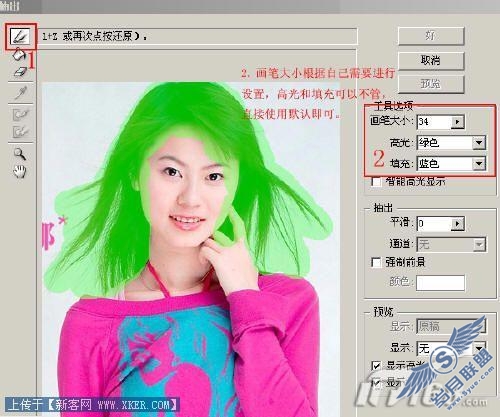Click the 画笔大小 value field
The width and height of the screenshot is (500, 417).
(434, 122)
